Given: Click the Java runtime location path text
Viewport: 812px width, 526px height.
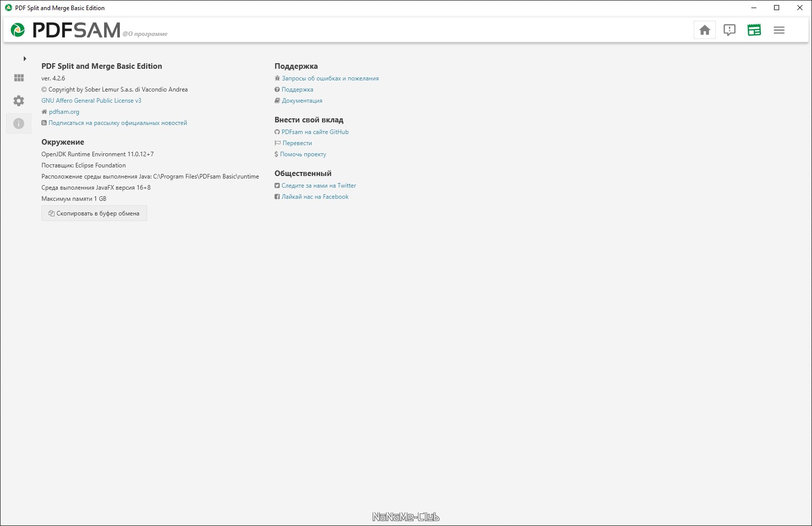Looking at the screenshot, I should point(150,177).
